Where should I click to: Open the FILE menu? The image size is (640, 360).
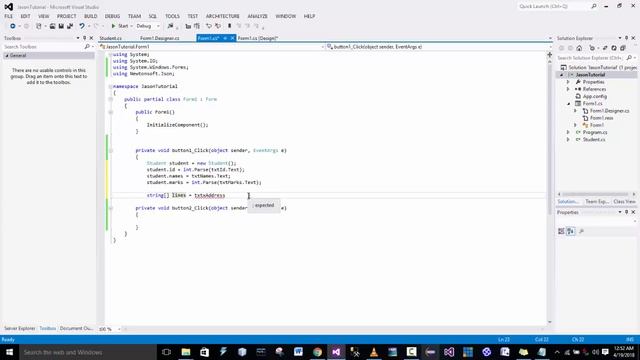(9, 16)
